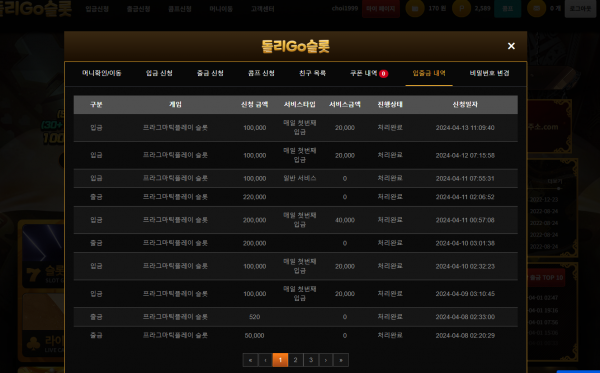Click the 220,000 withdrawal amount
600x373 pixels.
pos(254,197)
